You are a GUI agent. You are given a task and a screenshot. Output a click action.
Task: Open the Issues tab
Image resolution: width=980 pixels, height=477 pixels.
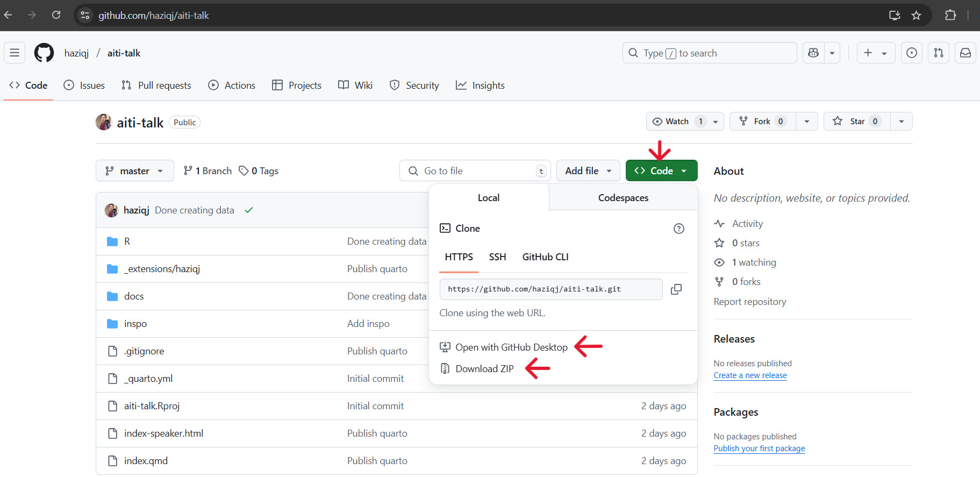84,85
